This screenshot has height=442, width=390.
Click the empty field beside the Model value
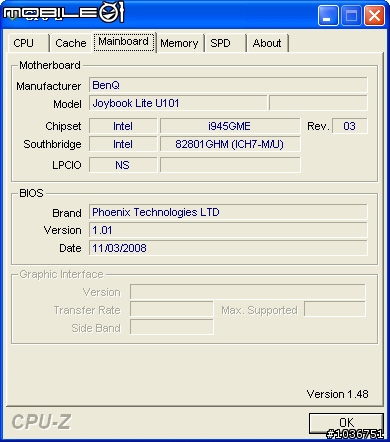point(318,103)
